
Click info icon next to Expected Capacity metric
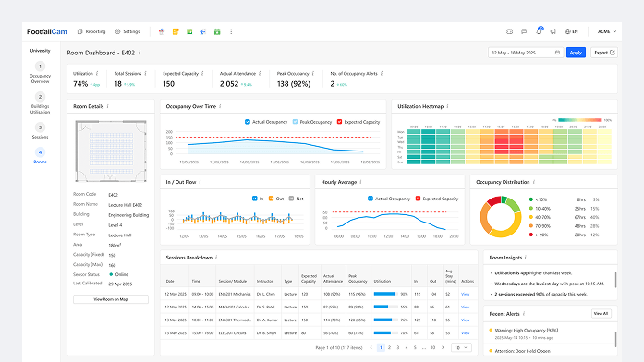click(202, 74)
